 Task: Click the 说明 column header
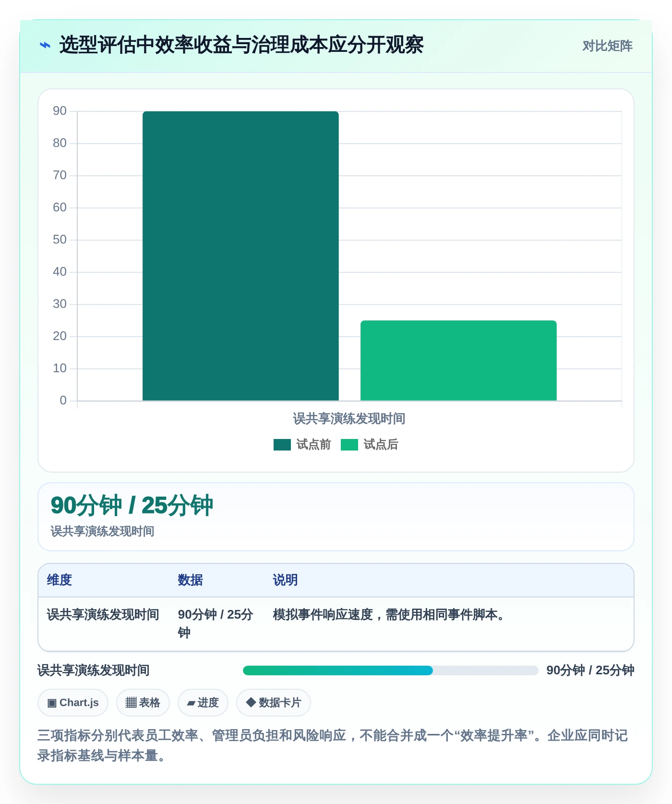[285, 580]
